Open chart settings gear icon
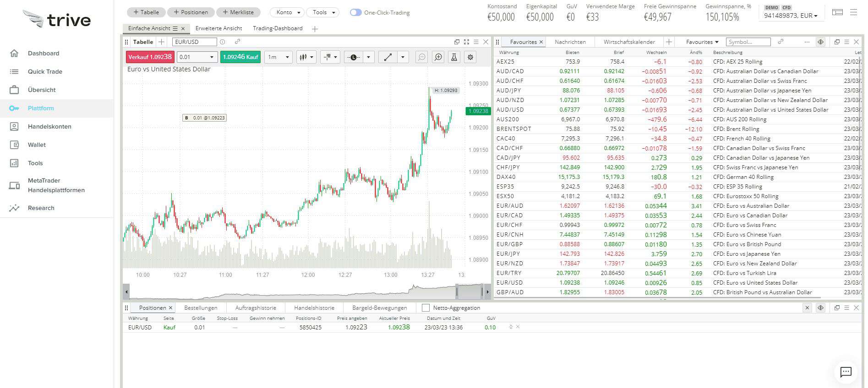Screen dimensions: 868x388 pos(470,57)
